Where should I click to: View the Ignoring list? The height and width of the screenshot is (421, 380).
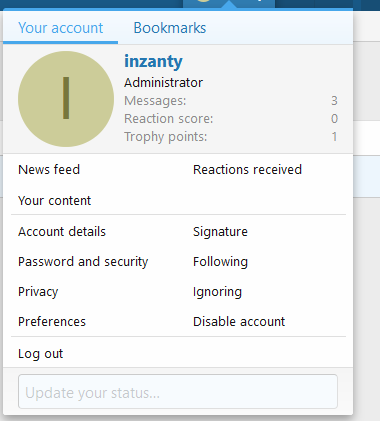(x=217, y=292)
